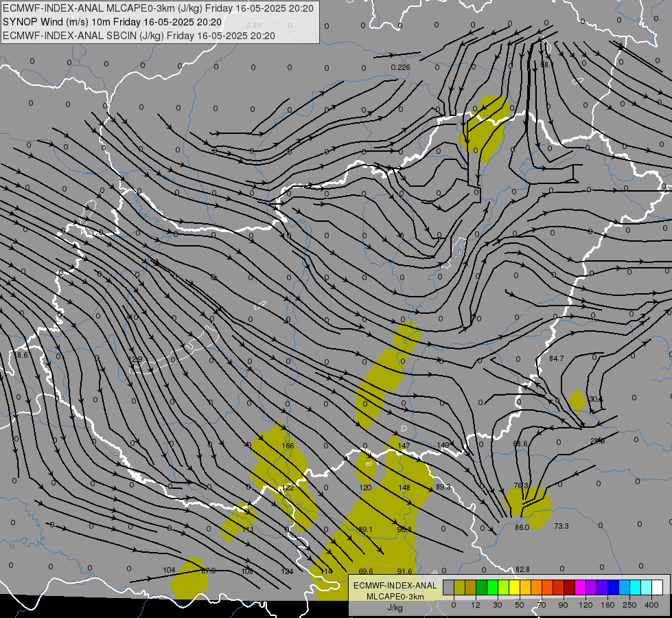Click the 73.3 value on the map
This screenshot has height=618, width=672.
tap(561, 526)
